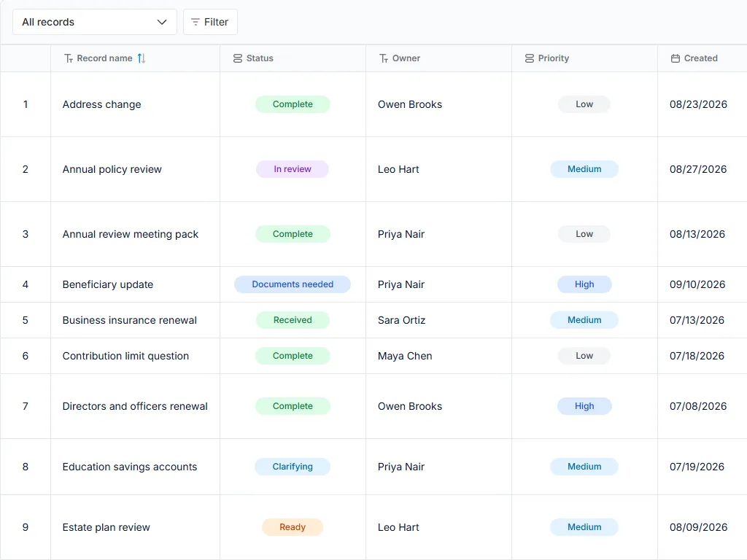Screen dimensions: 747x560
Task: Click owner Sara Ortiz
Action: tap(402, 320)
